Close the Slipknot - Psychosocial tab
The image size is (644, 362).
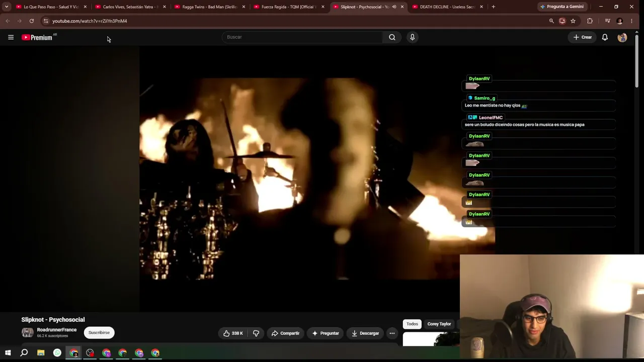click(402, 7)
